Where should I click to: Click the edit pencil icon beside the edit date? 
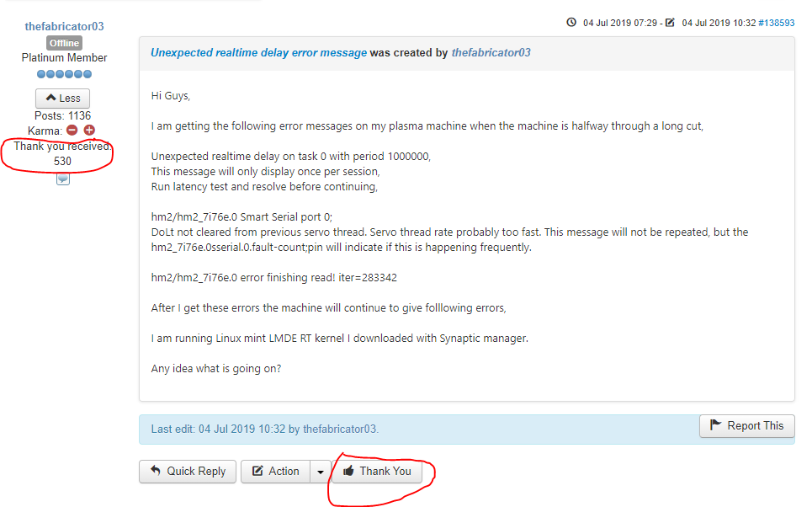(x=670, y=23)
